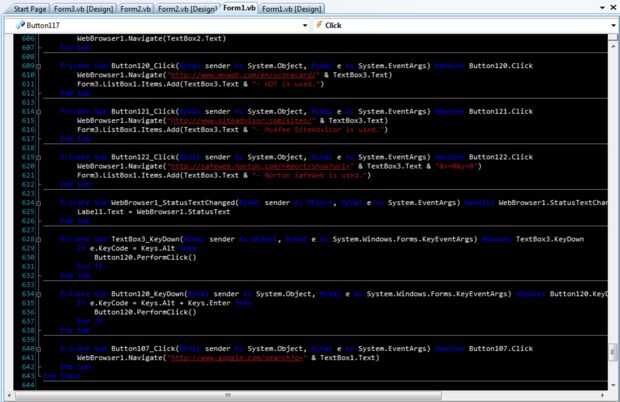Click the vertical scrollbar up arrow
The image size is (620, 402).
click(613, 46)
